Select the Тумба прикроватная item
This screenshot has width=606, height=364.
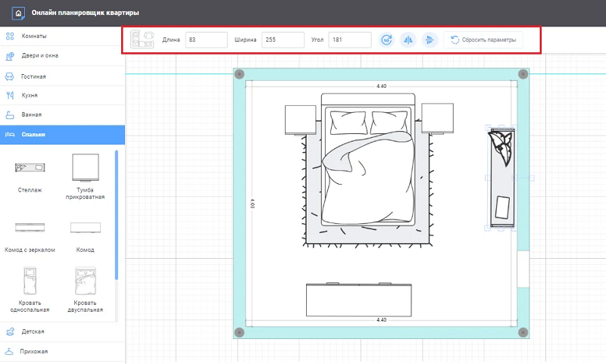[86, 167]
